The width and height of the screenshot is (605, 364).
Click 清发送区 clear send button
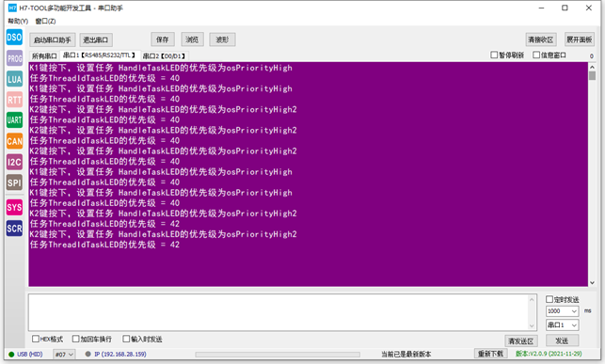pyautogui.click(x=521, y=340)
